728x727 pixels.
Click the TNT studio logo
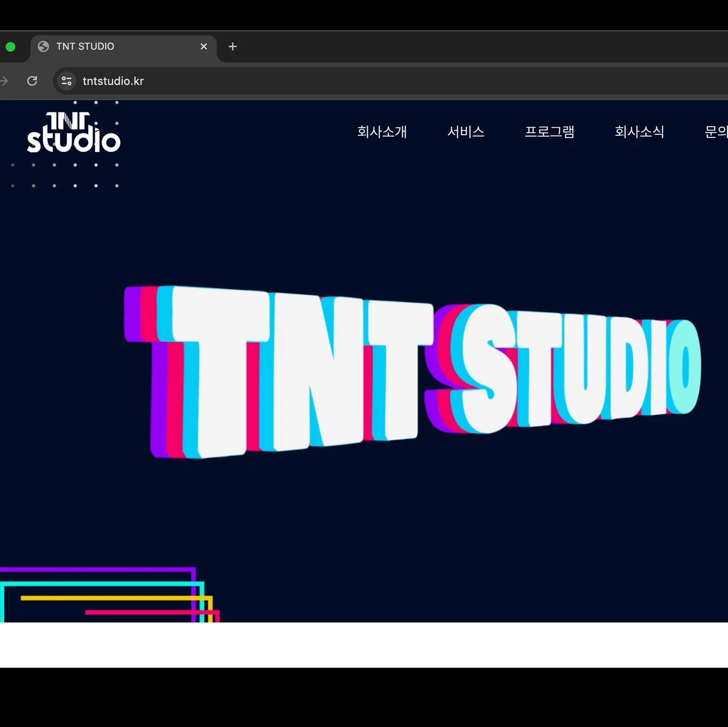pyautogui.click(x=74, y=132)
